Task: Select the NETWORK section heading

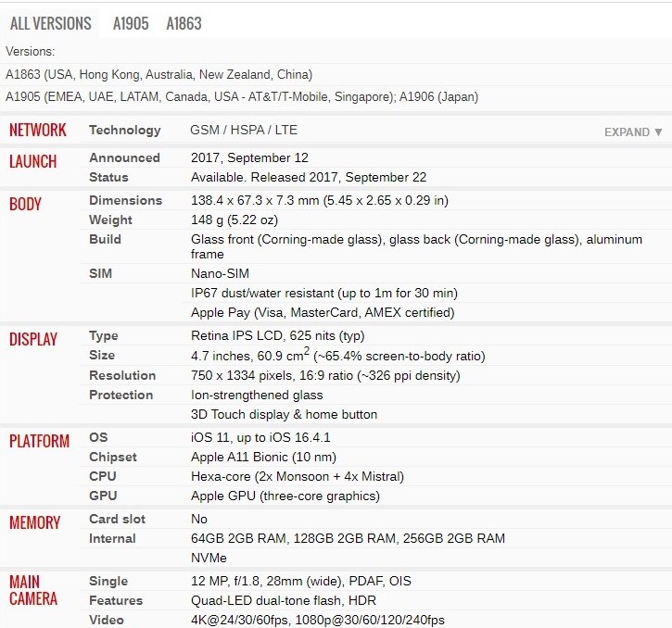Action: pyautogui.click(x=38, y=130)
